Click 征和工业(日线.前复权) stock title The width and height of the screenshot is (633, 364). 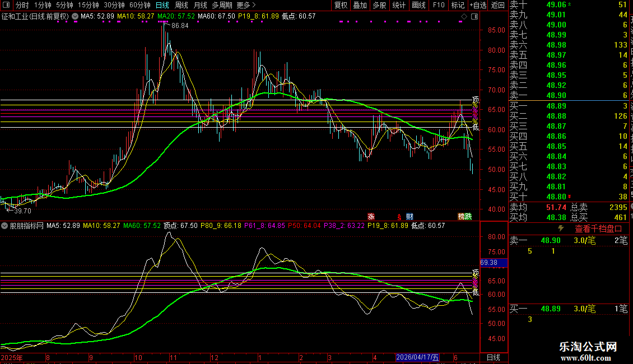tap(35, 17)
